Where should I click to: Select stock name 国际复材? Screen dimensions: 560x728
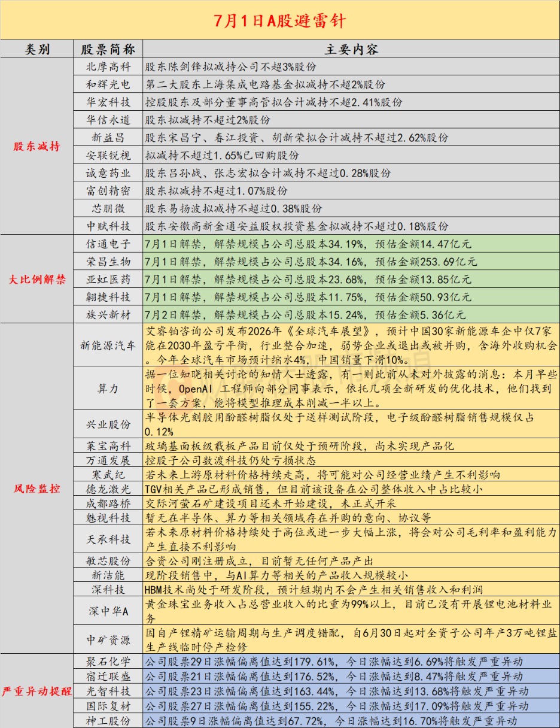(x=108, y=706)
